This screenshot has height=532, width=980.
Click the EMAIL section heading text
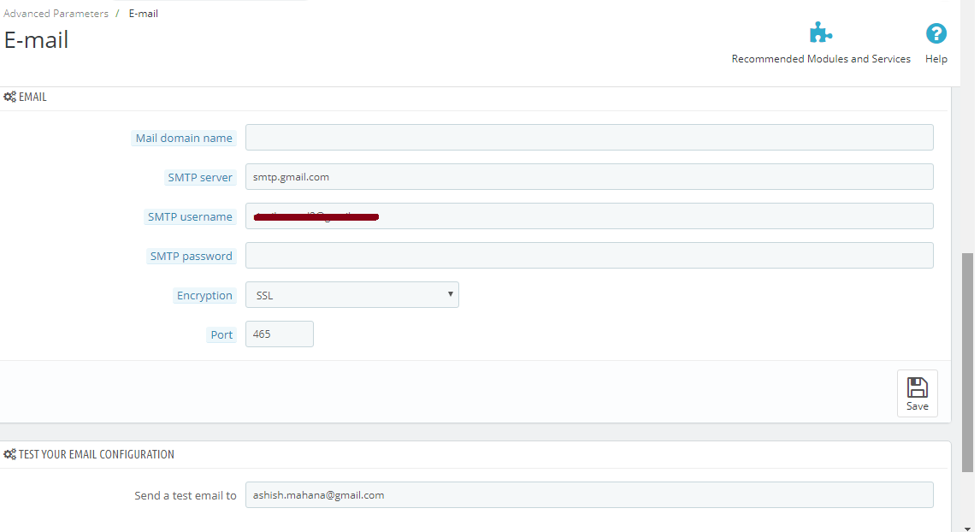32,97
